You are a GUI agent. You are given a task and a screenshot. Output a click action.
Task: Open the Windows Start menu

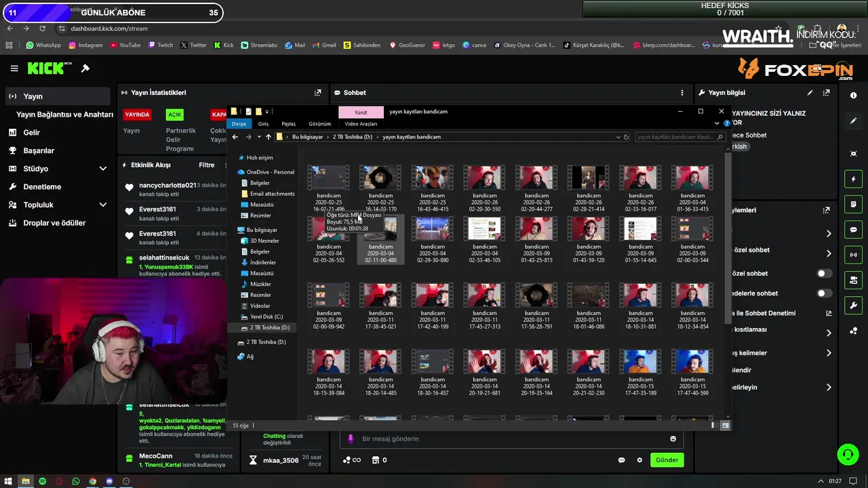[8, 481]
